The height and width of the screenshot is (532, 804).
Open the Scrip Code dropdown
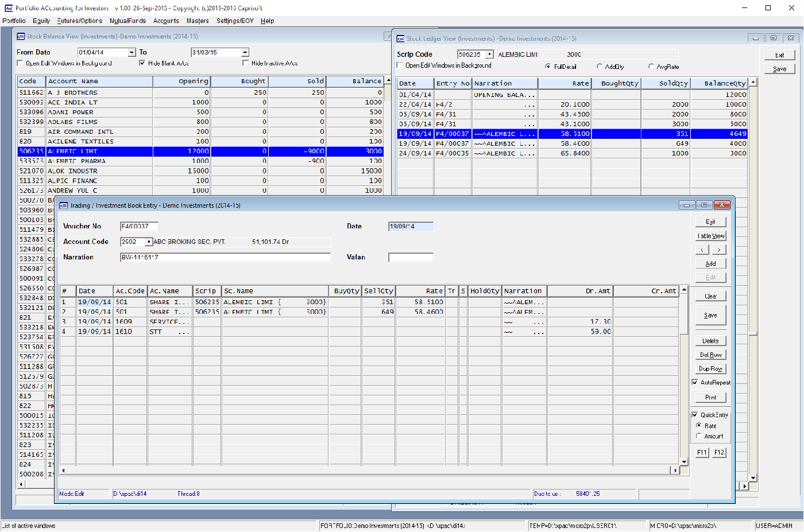(490, 55)
